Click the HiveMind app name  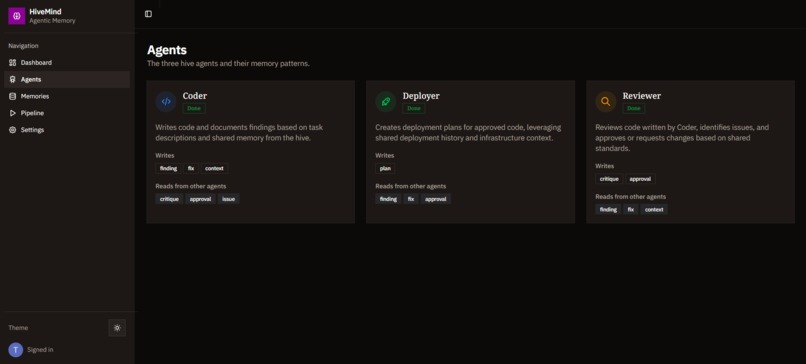tap(45, 12)
